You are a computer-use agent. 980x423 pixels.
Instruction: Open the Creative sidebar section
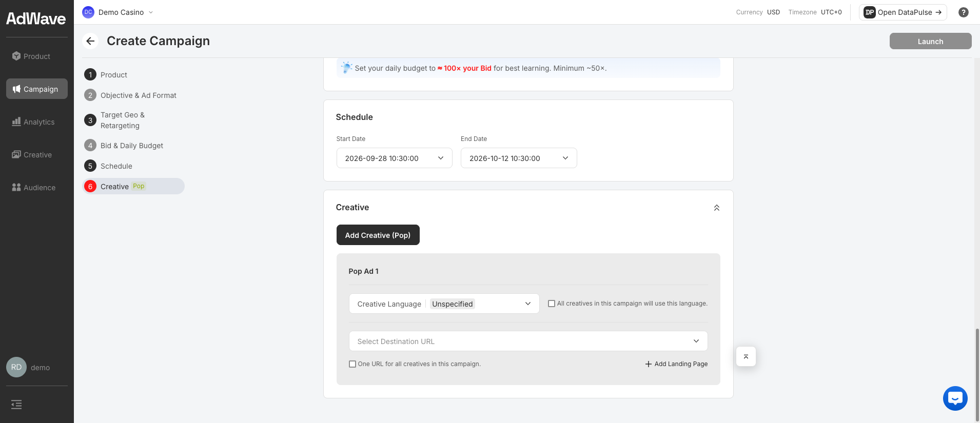pos(36,154)
